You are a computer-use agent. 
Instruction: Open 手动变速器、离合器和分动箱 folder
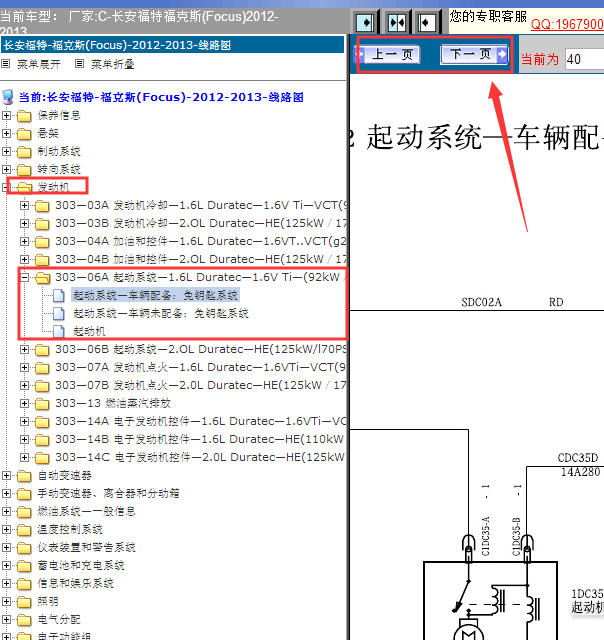click(109, 493)
